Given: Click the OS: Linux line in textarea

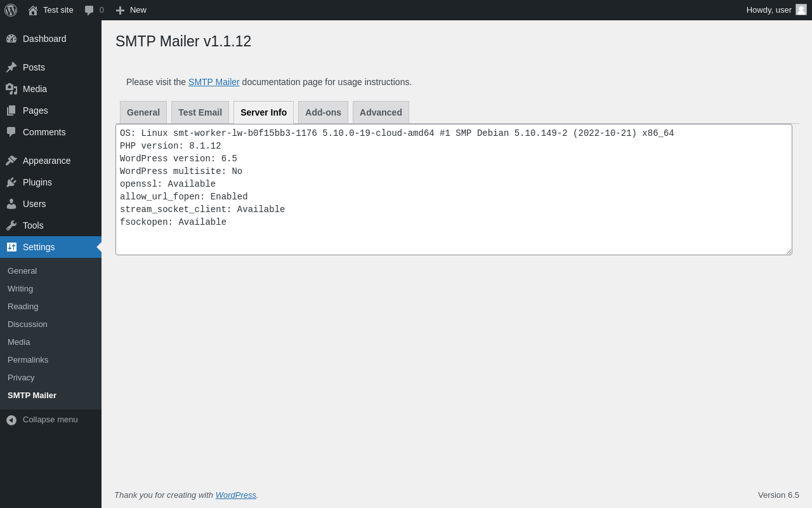Looking at the screenshot, I should coord(397,133).
